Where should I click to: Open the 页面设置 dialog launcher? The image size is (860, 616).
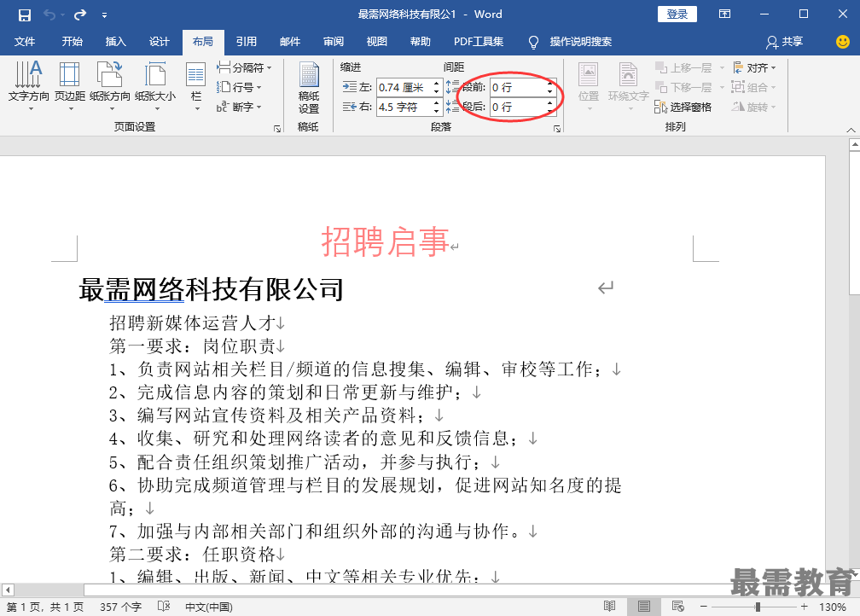277,128
